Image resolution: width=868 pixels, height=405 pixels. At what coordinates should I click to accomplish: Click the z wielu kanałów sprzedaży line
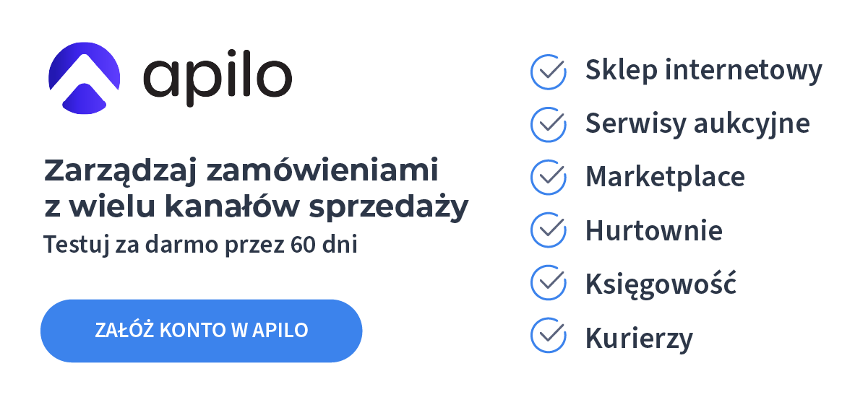(x=256, y=207)
